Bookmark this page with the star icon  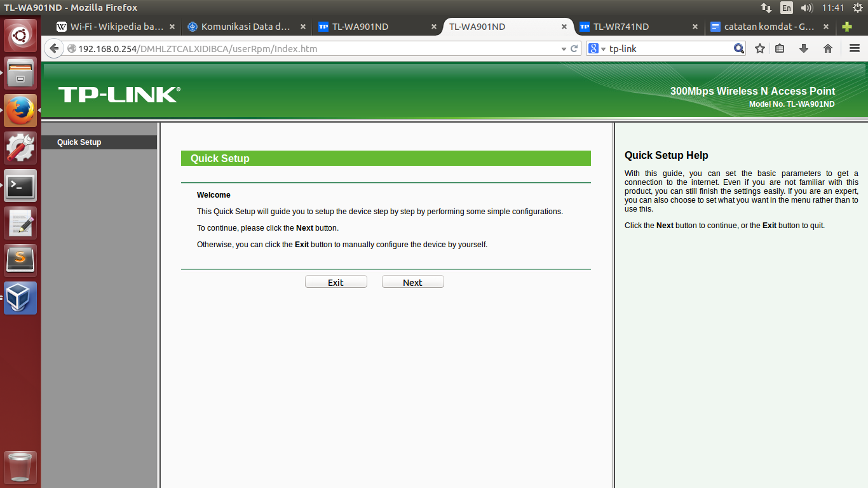760,48
